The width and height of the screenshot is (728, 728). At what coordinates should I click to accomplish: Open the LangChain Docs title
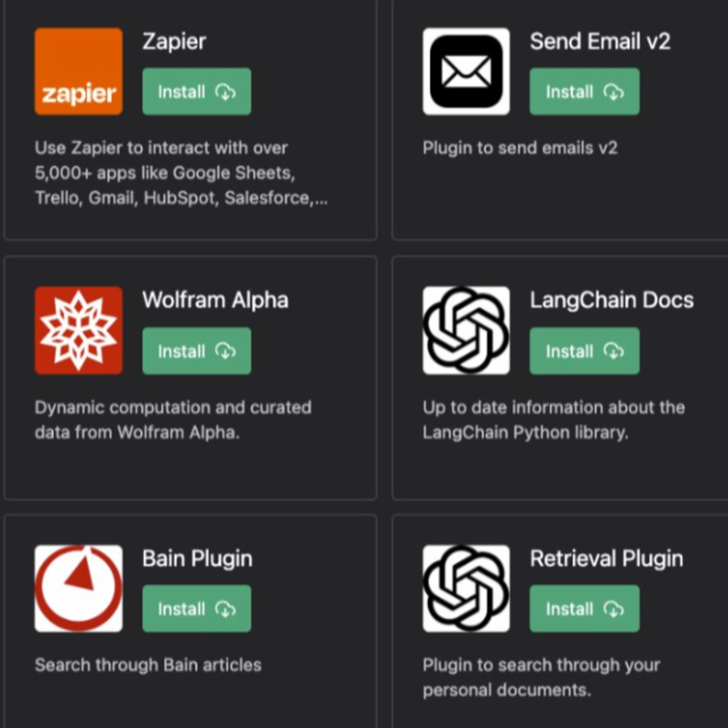tap(612, 300)
